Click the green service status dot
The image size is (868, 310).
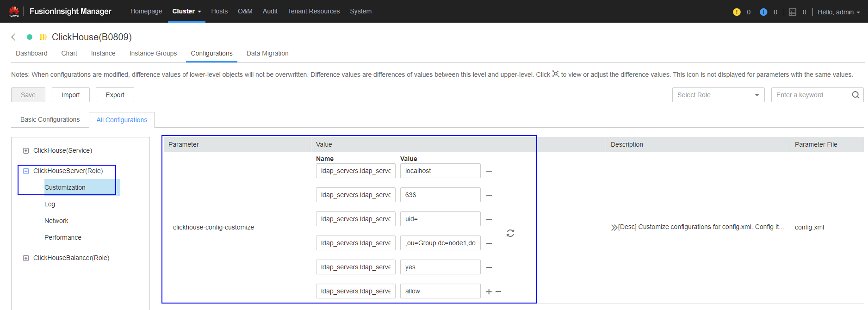click(x=30, y=37)
